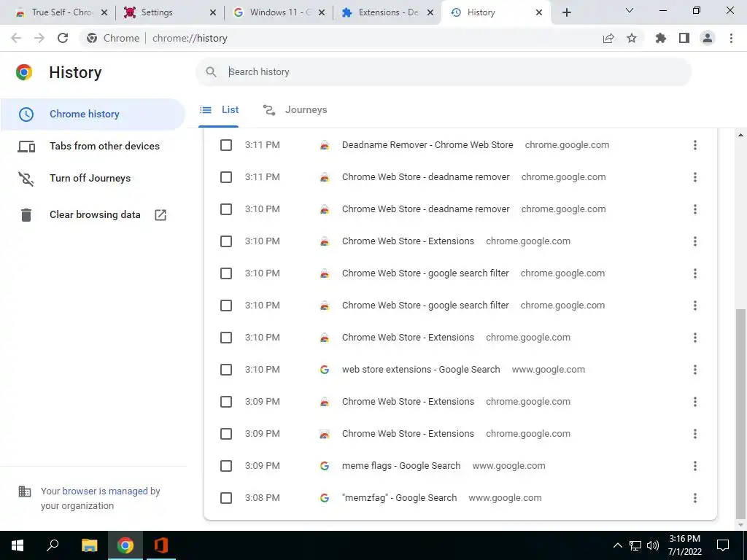Open Chrome history in sidebar
This screenshot has width=747, height=560.
tap(93, 114)
